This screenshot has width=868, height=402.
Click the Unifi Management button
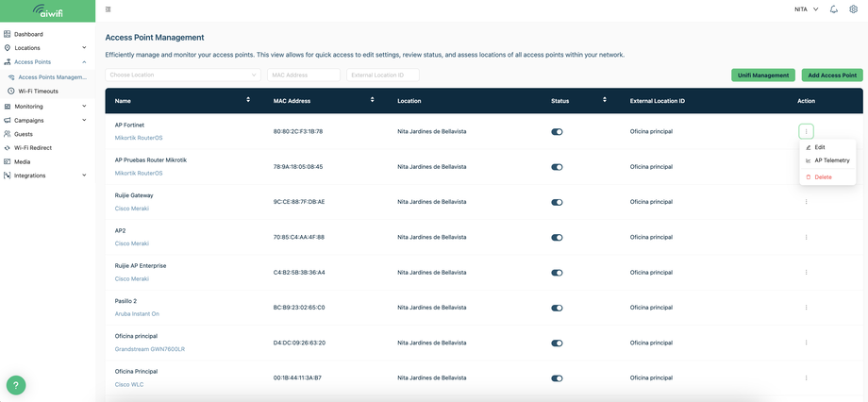[x=763, y=75]
